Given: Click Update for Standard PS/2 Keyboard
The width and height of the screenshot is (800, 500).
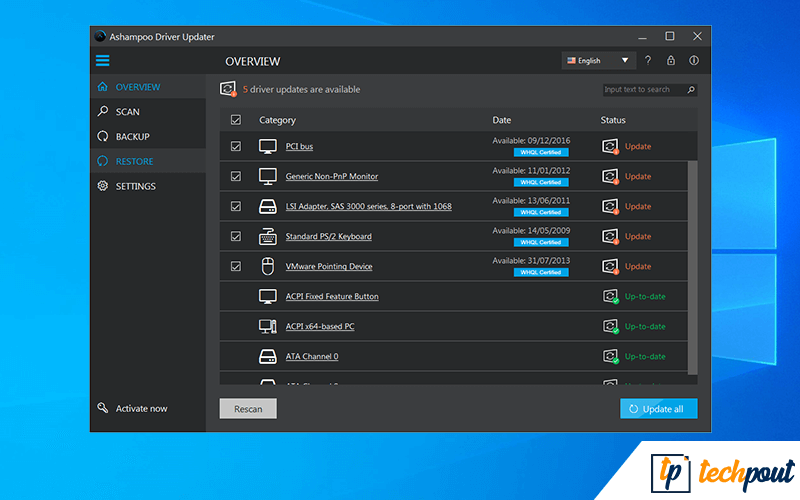Looking at the screenshot, I should point(638,236).
